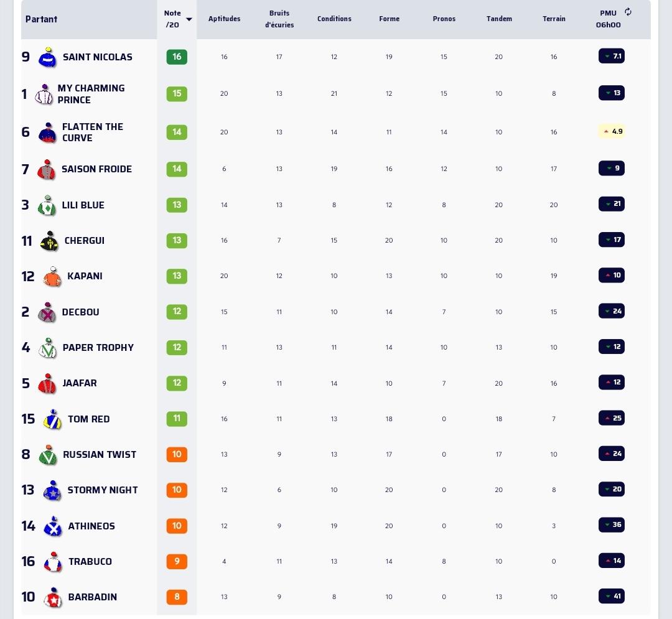The image size is (672, 619).
Task: Click Chergui black jockey silk icon
Action: point(49,241)
